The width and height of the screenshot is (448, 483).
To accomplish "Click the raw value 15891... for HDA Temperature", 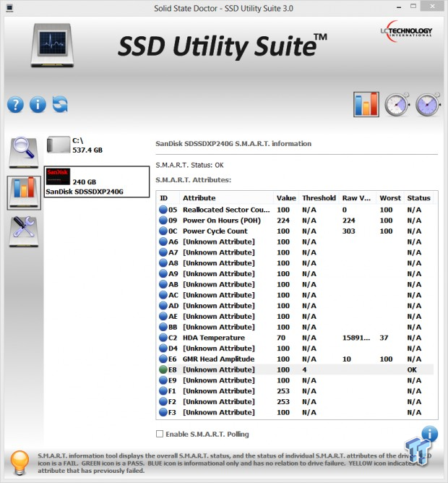I will (356, 338).
